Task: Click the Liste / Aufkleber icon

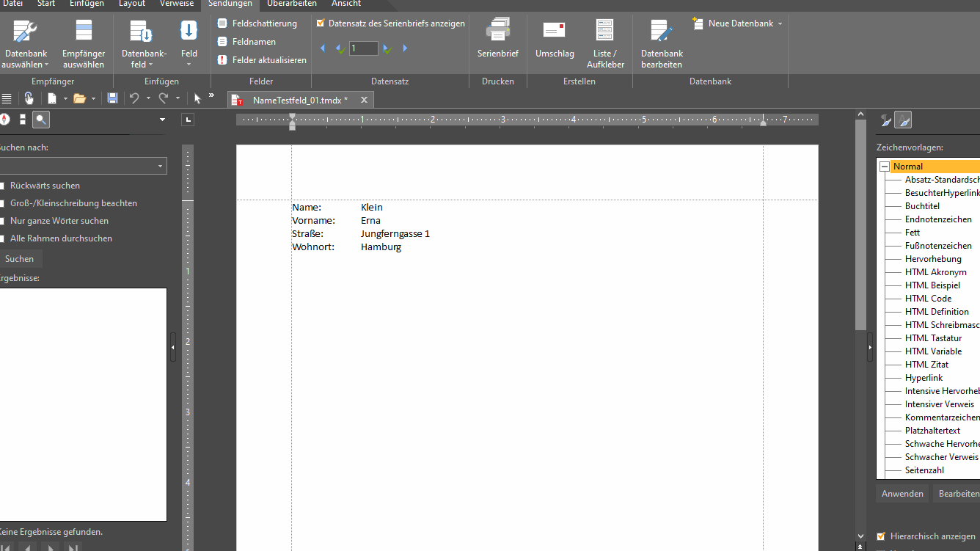Action: (x=604, y=31)
